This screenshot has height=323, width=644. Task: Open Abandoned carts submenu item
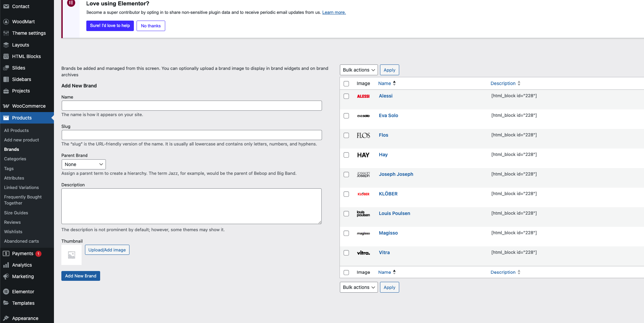[x=22, y=241]
